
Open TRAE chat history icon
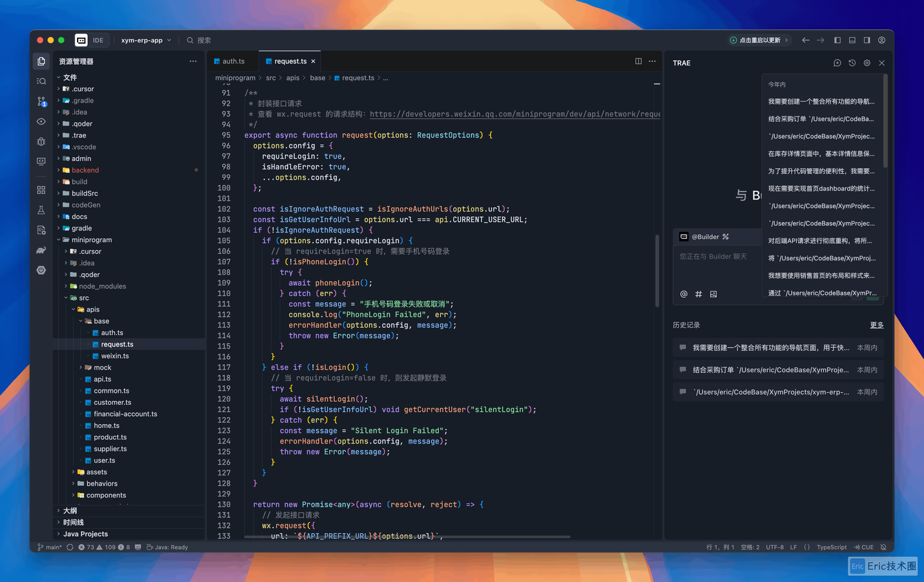[852, 63]
